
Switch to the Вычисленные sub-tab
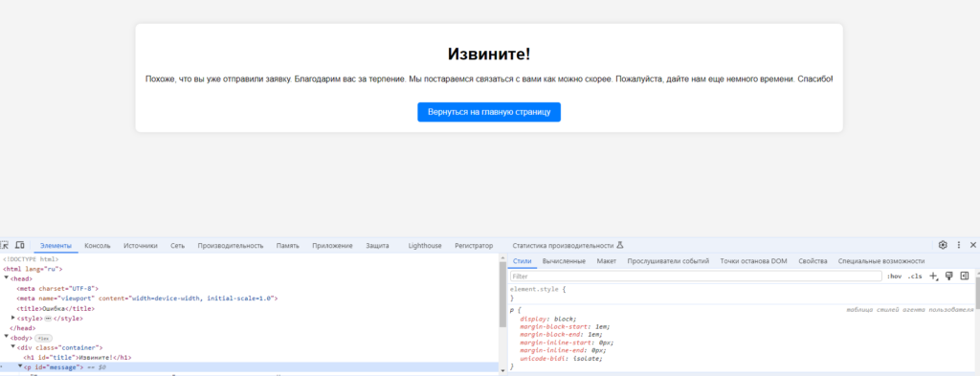coord(564,261)
